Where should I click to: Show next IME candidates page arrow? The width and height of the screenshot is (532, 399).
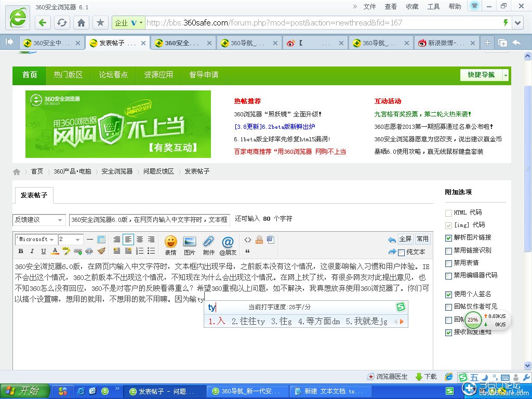pyautogui.click(x=402, y=321)
